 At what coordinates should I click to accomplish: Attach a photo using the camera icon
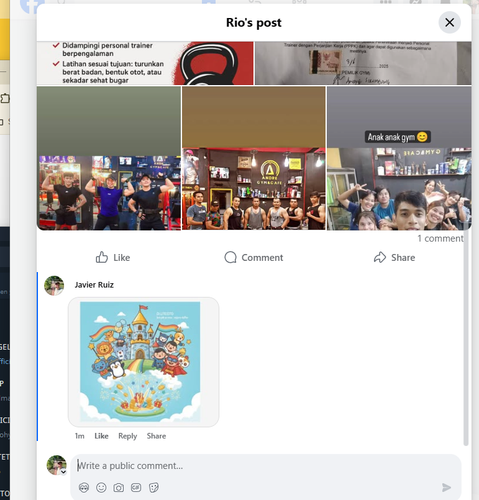pyautogui.click(x=118, y=488)
